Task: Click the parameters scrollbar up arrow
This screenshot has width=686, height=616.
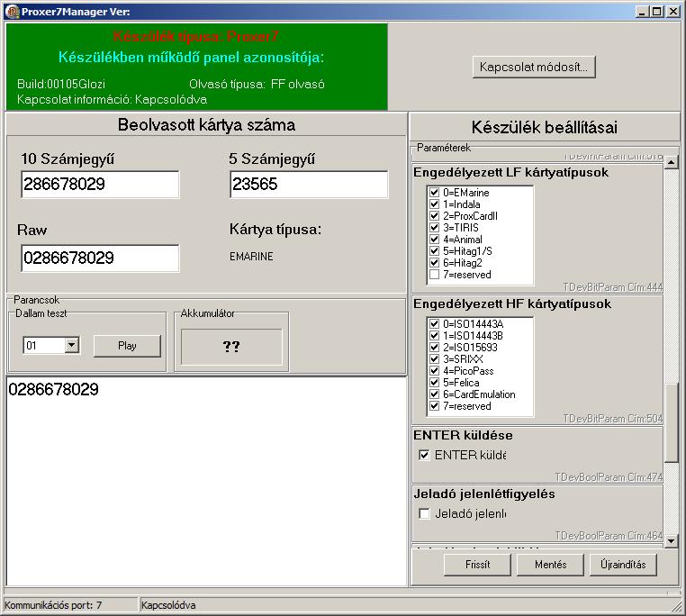Action: coord(671,162)
